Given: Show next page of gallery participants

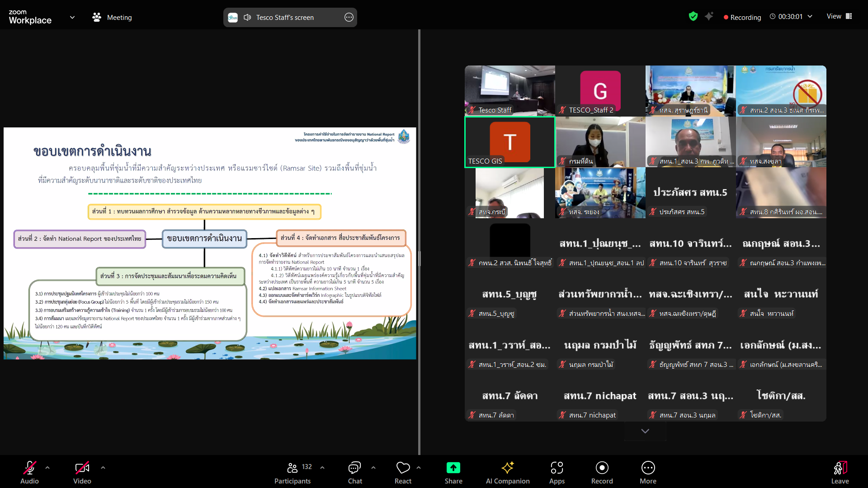Looking at the screenshot, I should [645, 431].
